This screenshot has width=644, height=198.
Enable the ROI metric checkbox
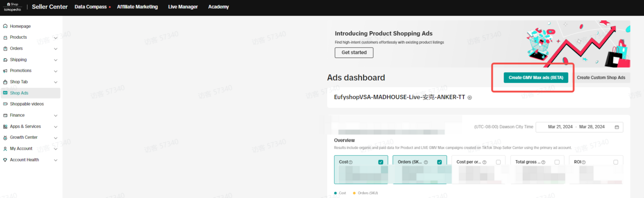point(616,162)
